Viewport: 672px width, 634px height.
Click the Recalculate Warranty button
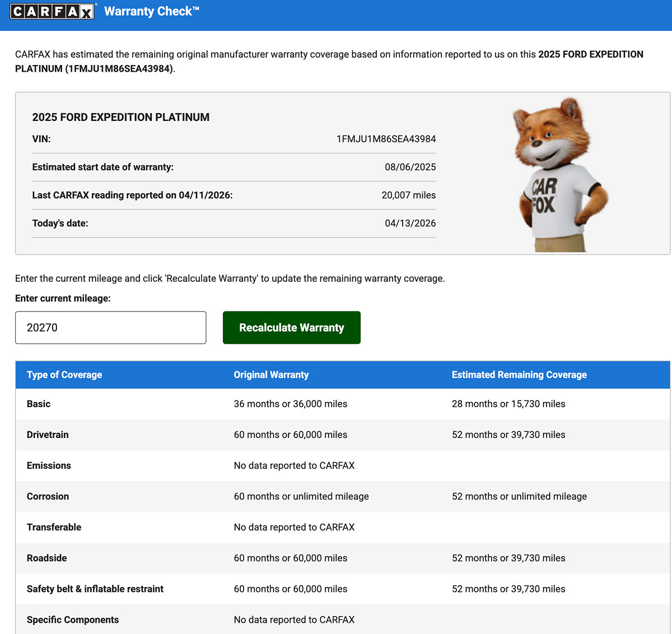[292, 328]
